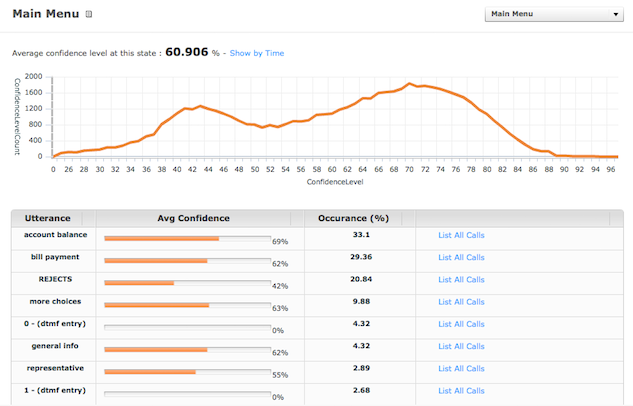Open List All Calls for general info
Screen dimensions: 633x406
[461, 346]
